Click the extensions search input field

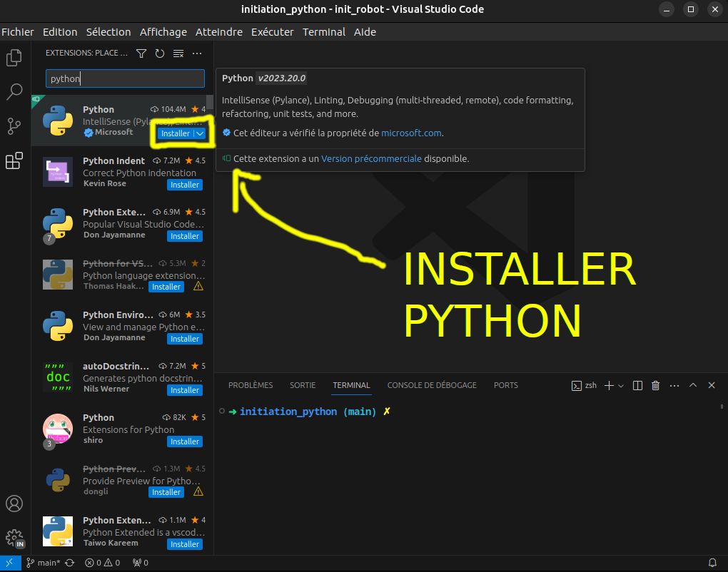pos(125,78)
